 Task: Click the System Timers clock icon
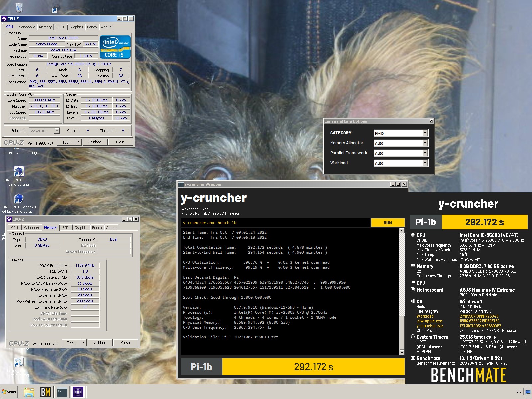tap(413, 337)
